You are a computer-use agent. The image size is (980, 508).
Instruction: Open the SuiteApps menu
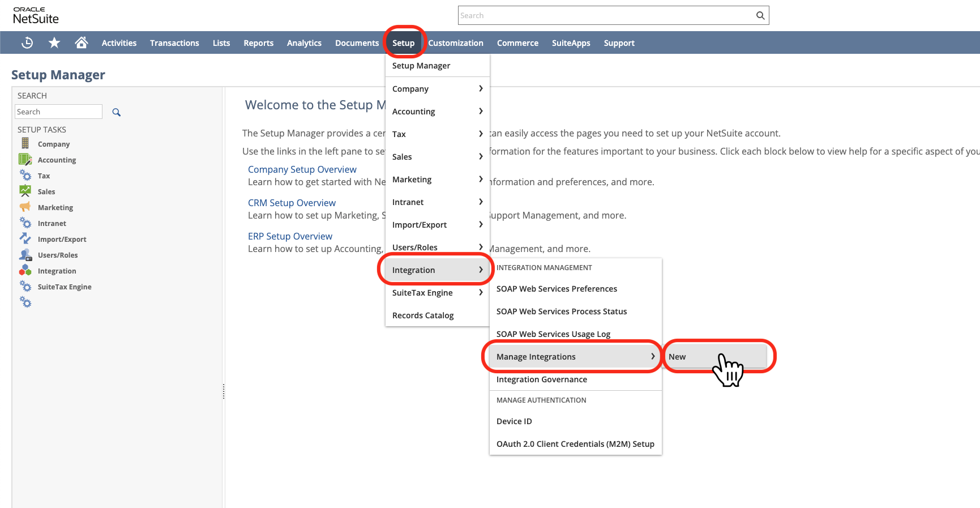pyautogui.click(x=571, y=42)
